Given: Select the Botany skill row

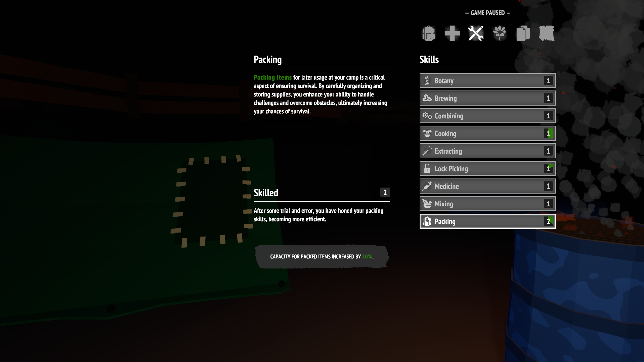Looking at the screenshot, I should click(x=488, y=80).
